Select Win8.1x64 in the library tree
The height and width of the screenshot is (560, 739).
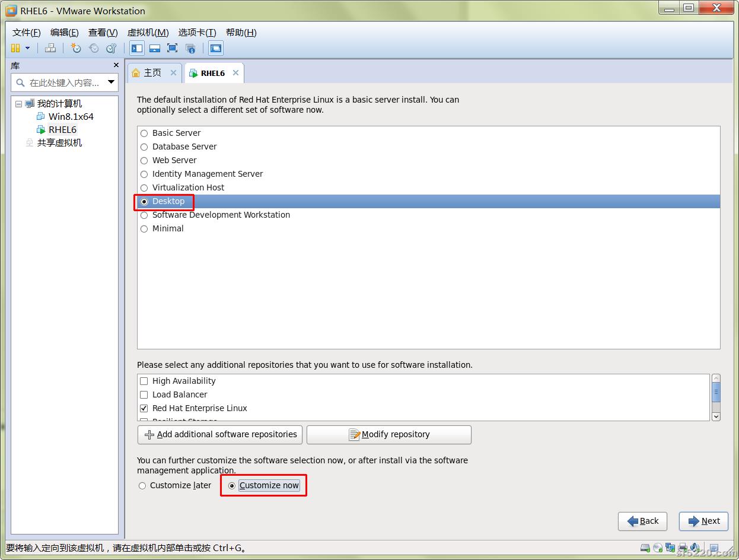point(71,117)
